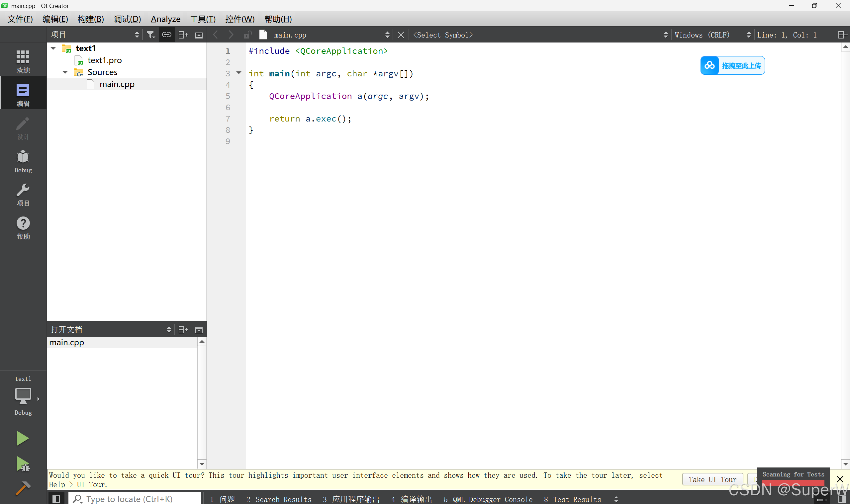The width and height of the screenshot is (850, 504).
Task: Collapse the text1 project tree node
Action: (53, 48)
